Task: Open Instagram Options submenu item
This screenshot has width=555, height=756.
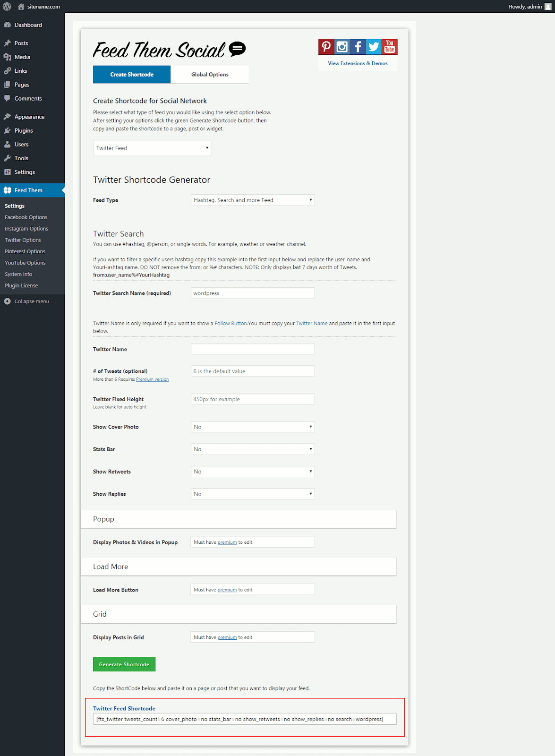Action: 26,229
